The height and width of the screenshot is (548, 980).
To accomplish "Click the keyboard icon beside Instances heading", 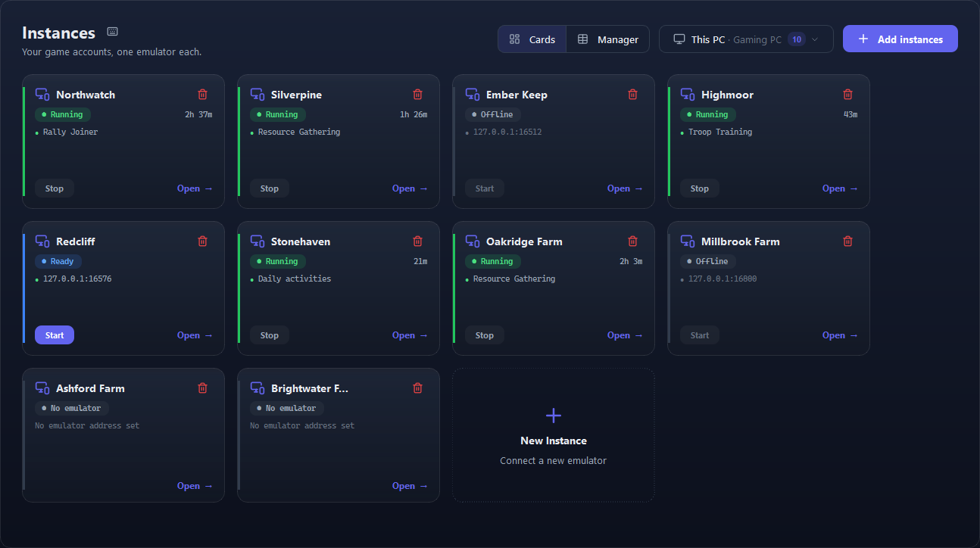I will coord(113,32).
